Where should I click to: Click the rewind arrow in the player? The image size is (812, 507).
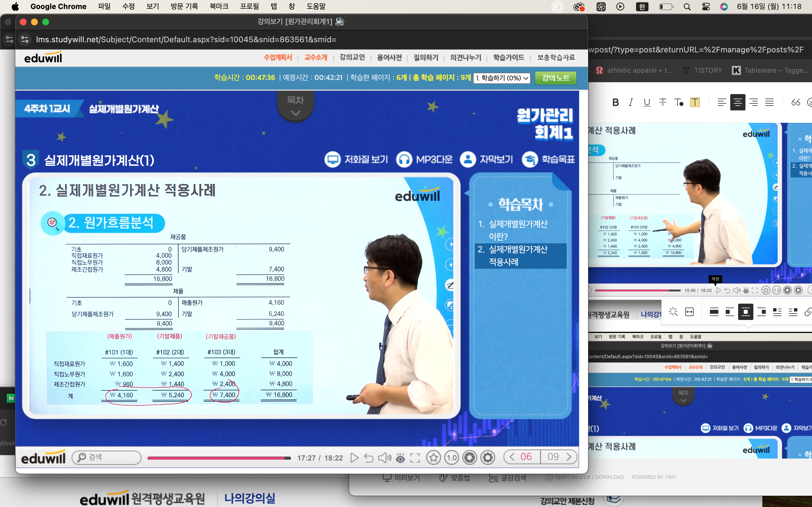coord(369,457)
